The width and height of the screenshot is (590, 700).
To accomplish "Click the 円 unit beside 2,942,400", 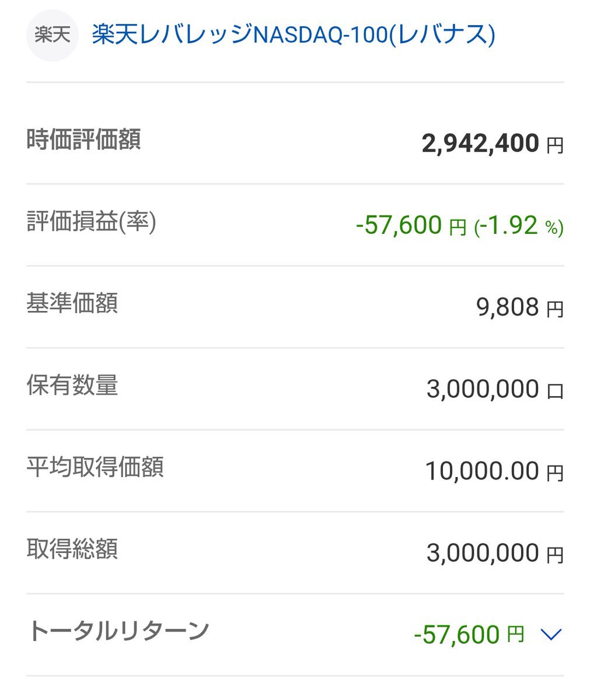I will coord(555,146).
